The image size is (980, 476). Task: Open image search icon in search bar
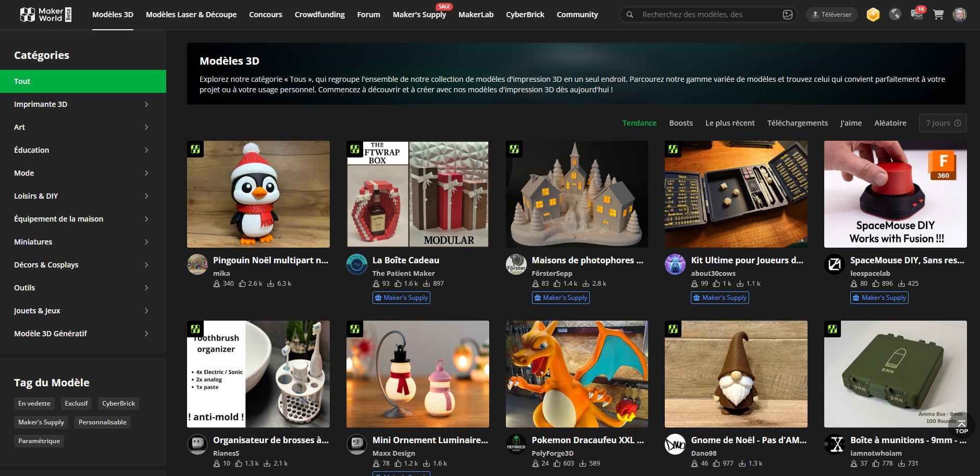788,15
